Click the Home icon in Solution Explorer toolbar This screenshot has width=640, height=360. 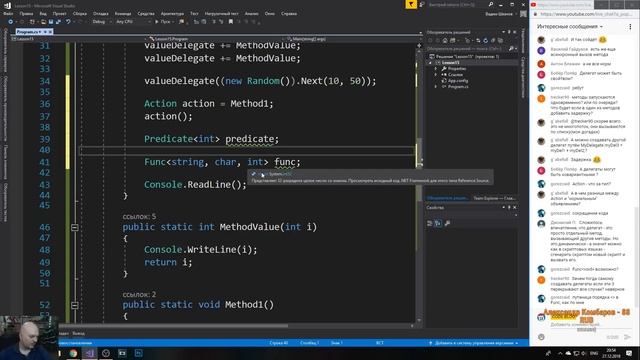[445, 40]
